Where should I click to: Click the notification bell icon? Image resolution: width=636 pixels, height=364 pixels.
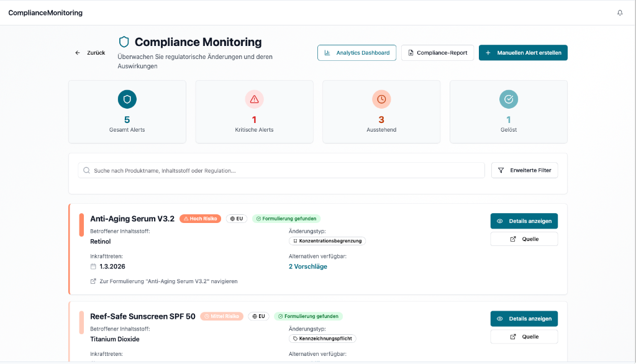click(x=620, y=13)
